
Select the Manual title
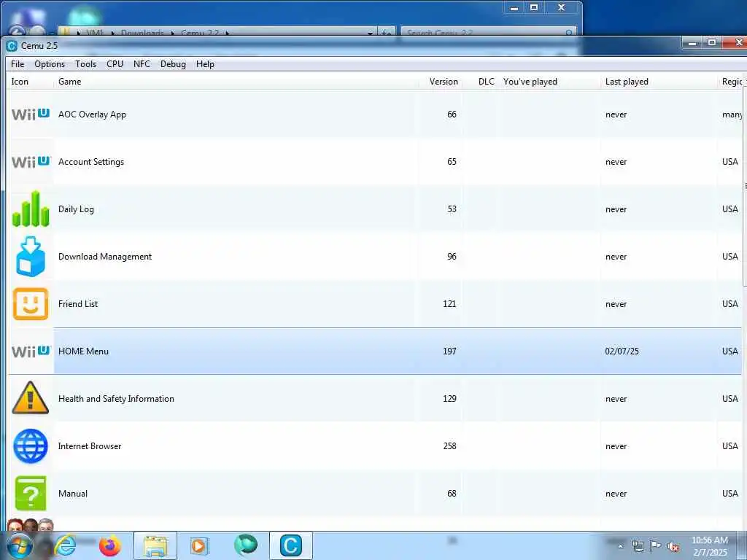coord(73,494)
